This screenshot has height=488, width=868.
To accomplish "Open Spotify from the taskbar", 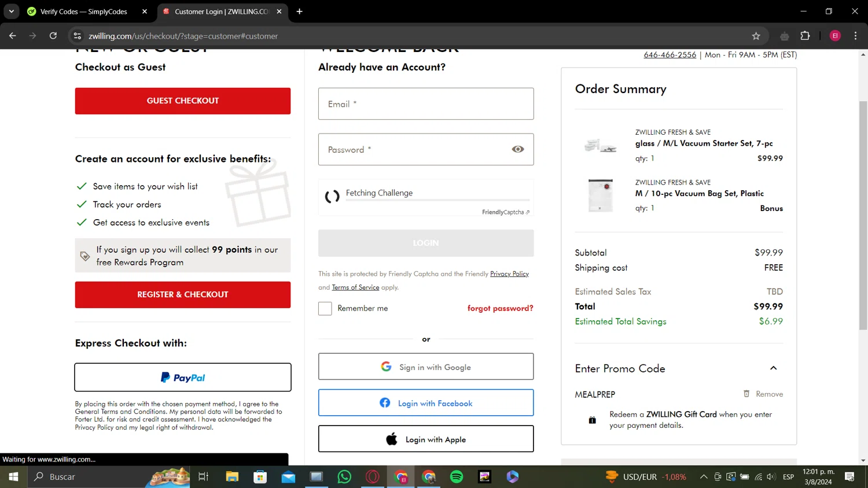I will (x=457, y=477).
